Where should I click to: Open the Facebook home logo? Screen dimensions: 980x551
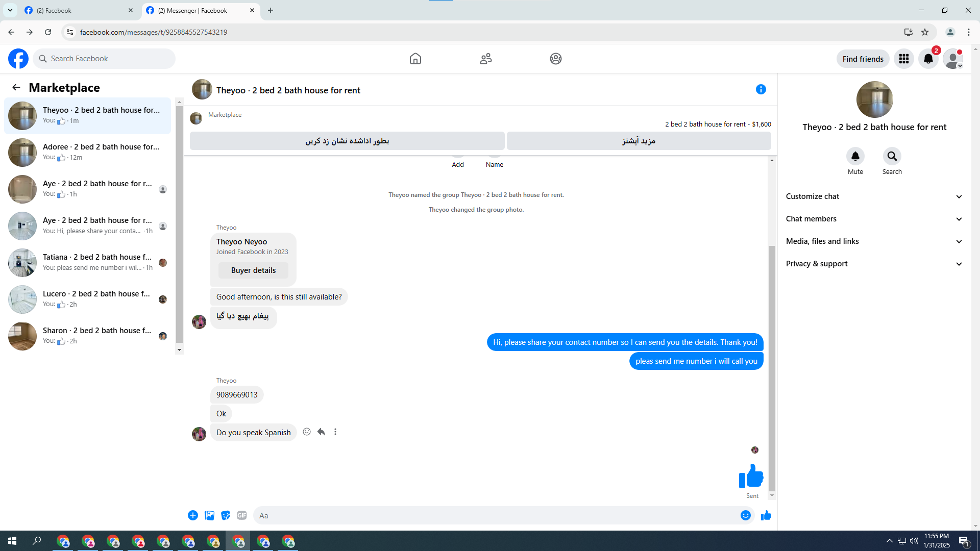[18, 59]
